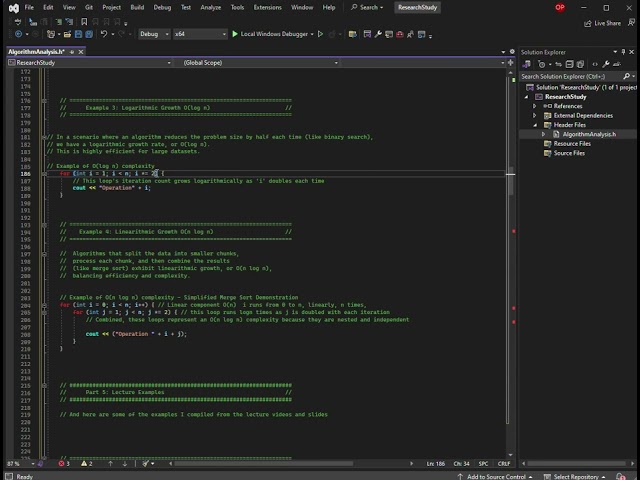
Task: Click the Navigate Backward circular arrow
Action: point(18,34)
